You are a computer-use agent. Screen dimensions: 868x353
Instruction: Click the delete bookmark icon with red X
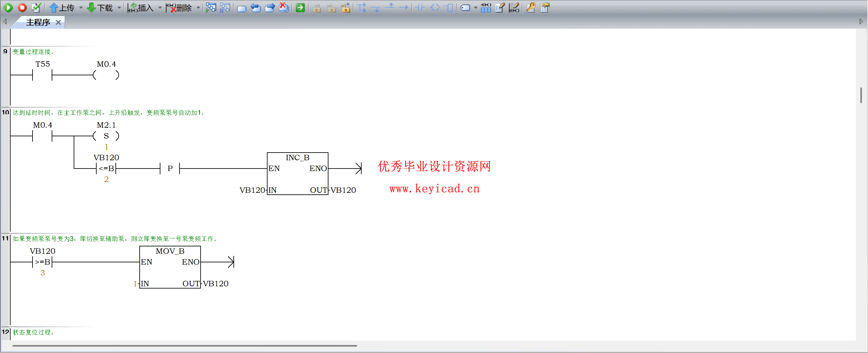pos(284,7)
